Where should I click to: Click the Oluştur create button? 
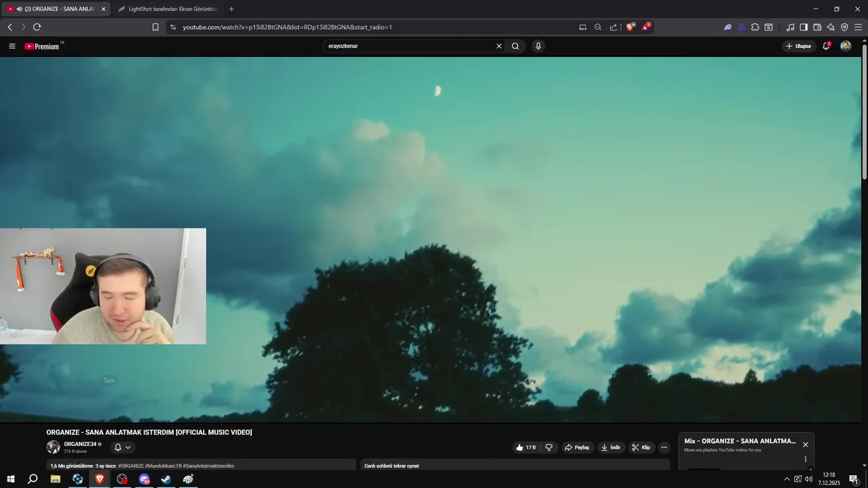click(x=798, y=46)
